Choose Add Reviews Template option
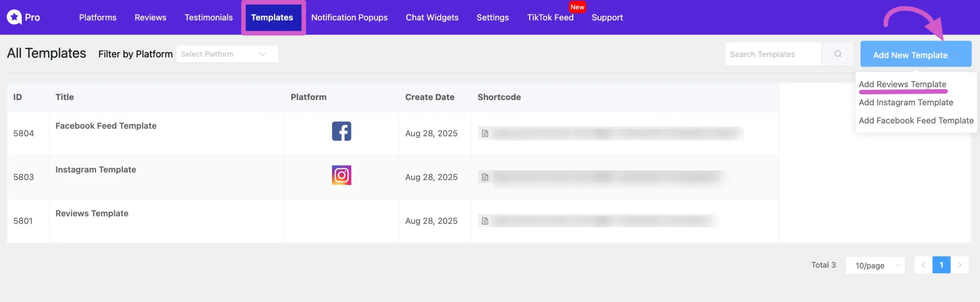The width and height of the screenshot is (980, 302). [x=902, y=84]
